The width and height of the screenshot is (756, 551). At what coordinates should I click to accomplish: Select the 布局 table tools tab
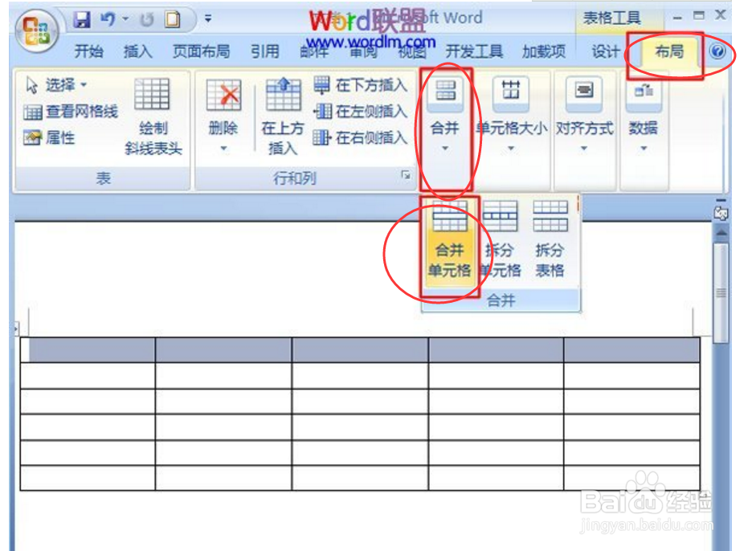(x=669, y=51)
